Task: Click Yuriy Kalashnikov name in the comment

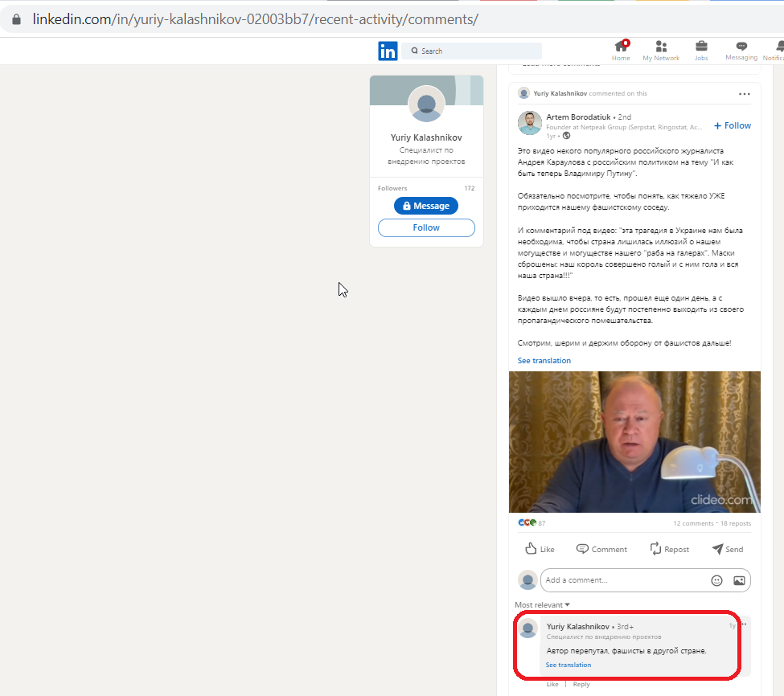Action: [x=578, y=626]
